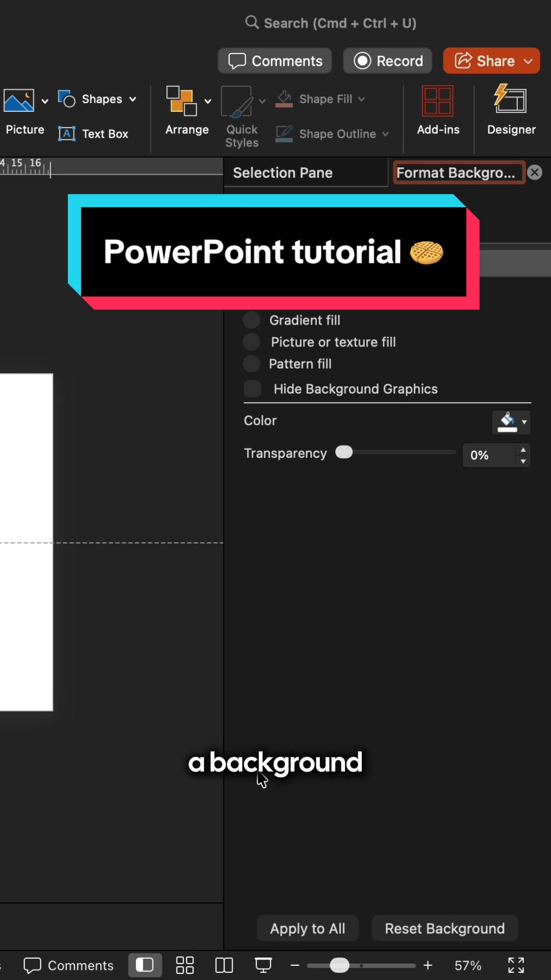Decrease transparency with the down stepper

pos(523,461)
